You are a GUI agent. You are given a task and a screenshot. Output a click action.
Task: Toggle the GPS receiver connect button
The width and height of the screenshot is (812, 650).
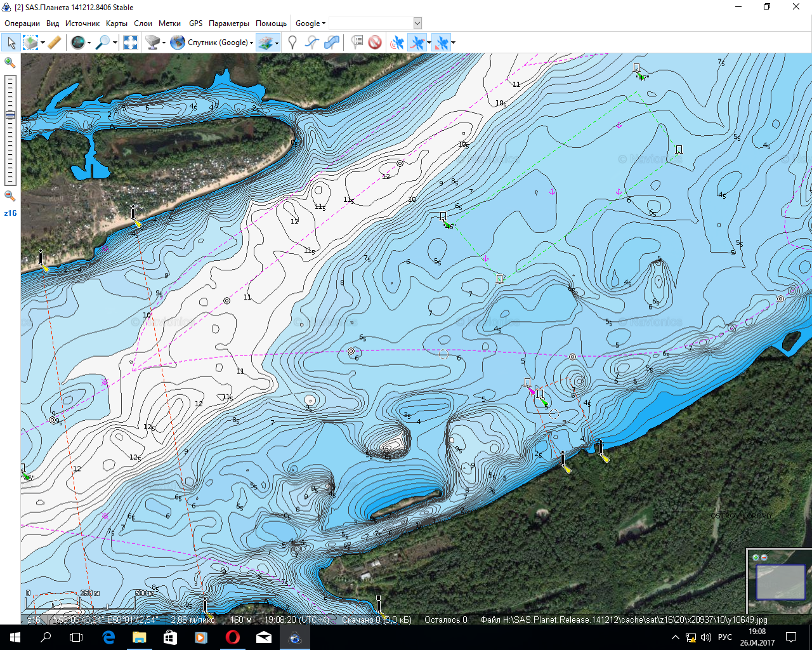(x=398, y=43)
